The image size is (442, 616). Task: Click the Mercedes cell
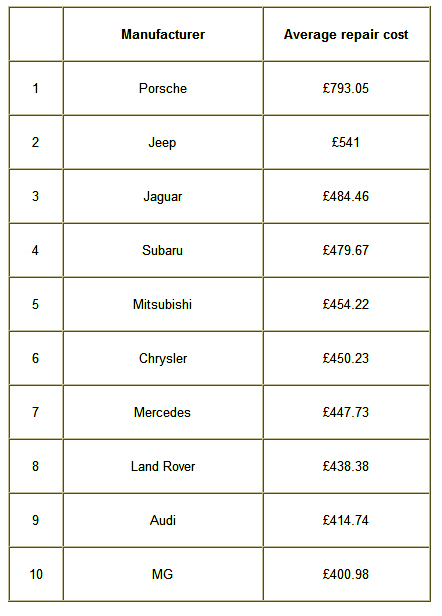tap(163, 412)
